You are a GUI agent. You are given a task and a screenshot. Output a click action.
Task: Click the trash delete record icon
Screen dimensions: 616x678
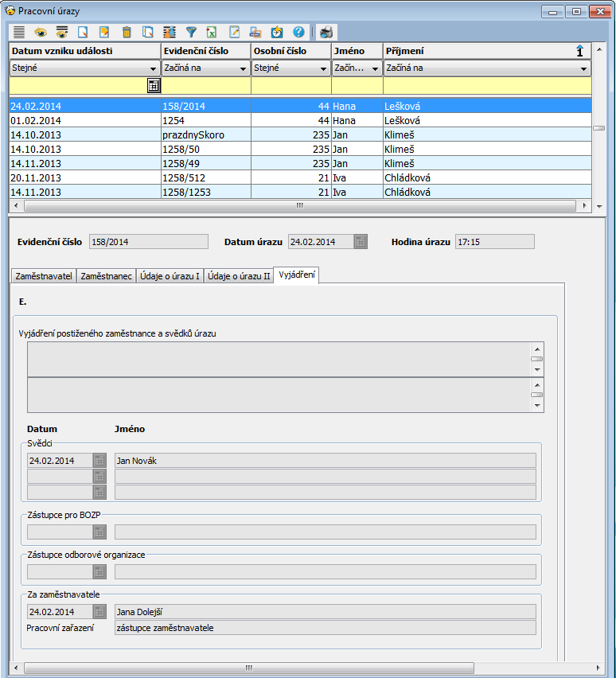point(126,33)
